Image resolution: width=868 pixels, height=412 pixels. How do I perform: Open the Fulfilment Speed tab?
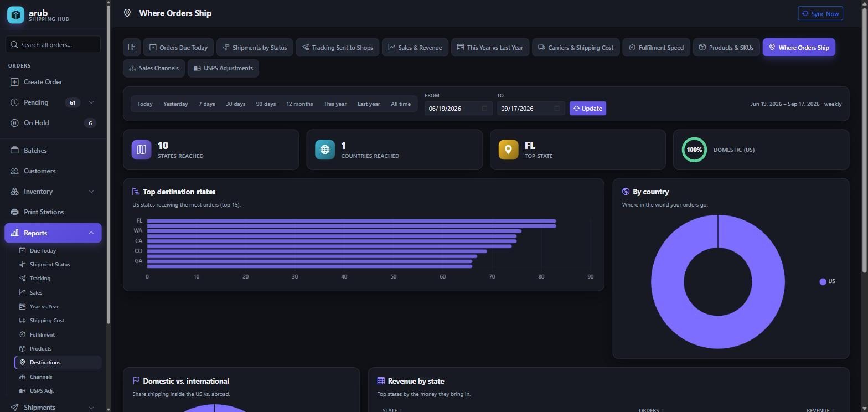pos(656,48)
